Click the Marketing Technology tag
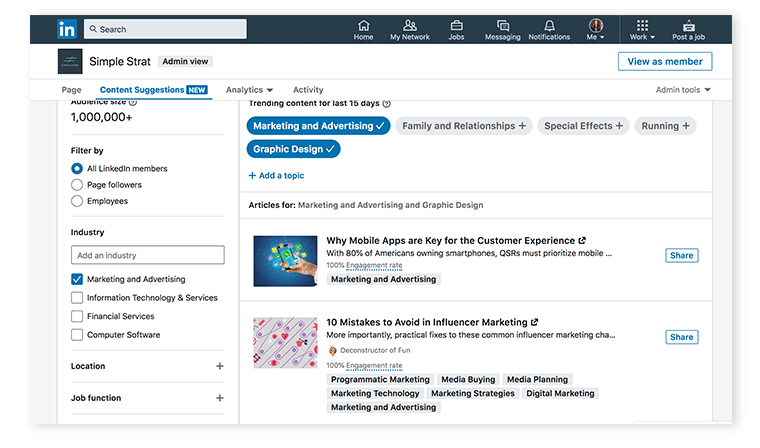The width and height of the screenshot is (760, 448). (x=375, y=393)
